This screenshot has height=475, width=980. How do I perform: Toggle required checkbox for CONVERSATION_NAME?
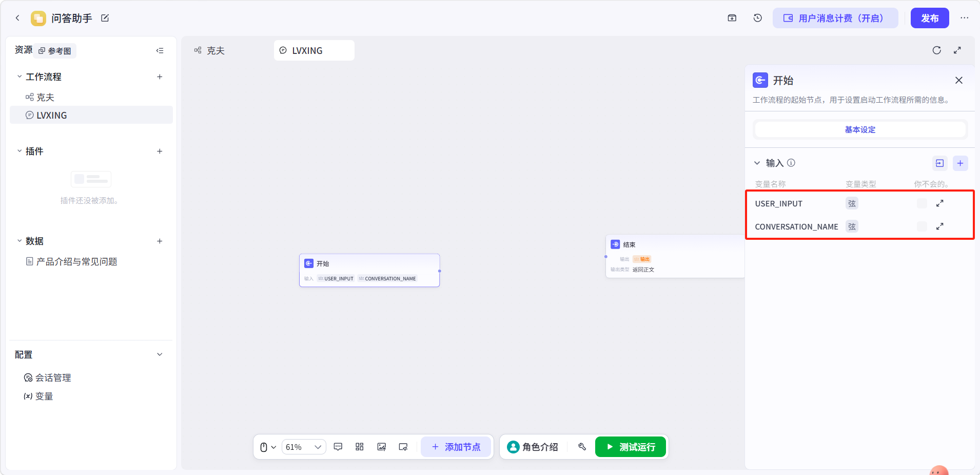(922, 226)
